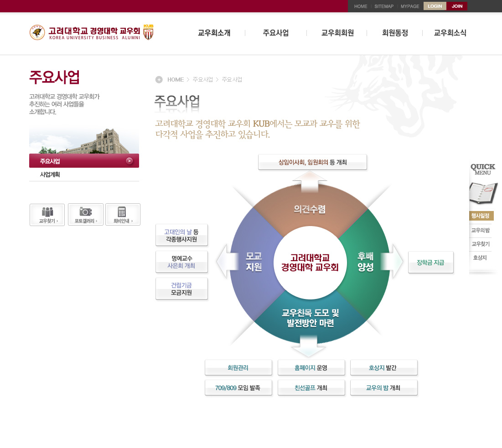Click the QUICK MENU heading
502x448 pixels.
click(483, 169)
